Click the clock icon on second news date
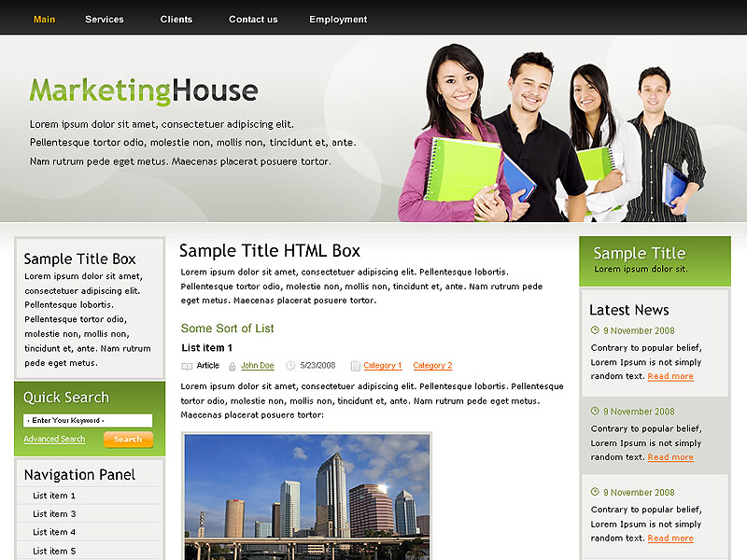Image resolution: width=747 pixels, height=560 pixels. pyautogui.click(x=595, y=412)
